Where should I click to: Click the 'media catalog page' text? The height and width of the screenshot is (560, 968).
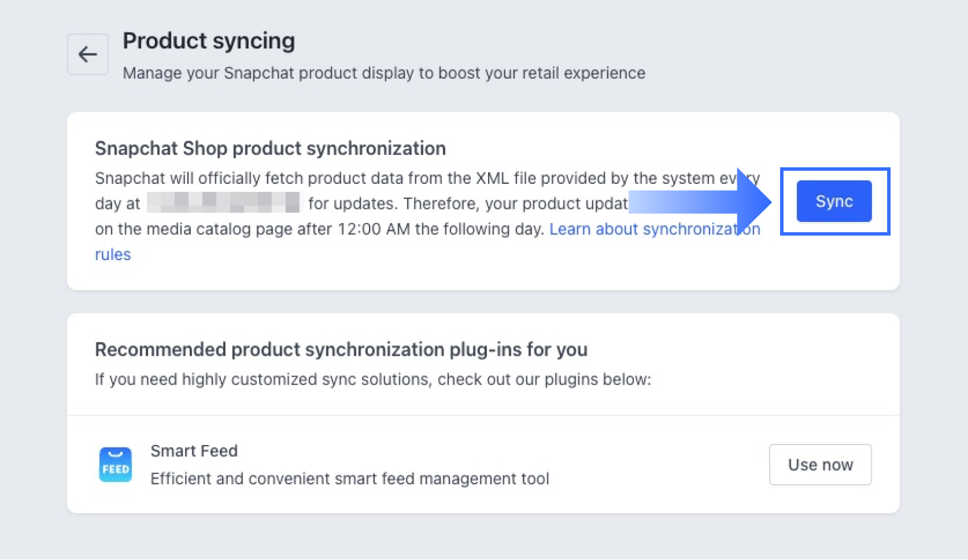point(239,229)
